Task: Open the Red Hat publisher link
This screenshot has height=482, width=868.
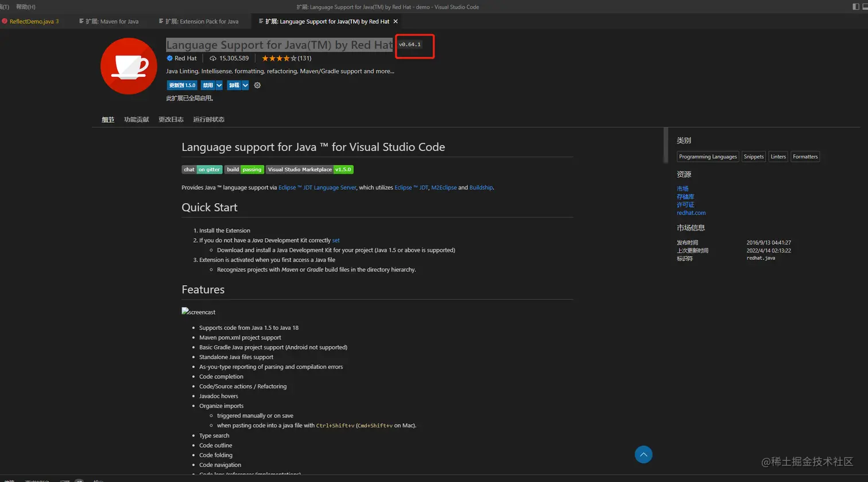Action: 185,58
